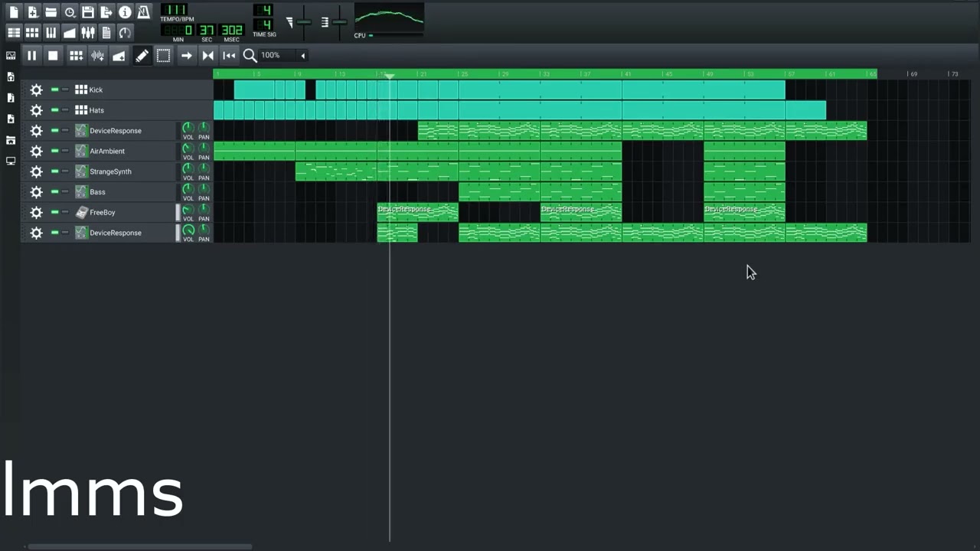980x551 pixels.
Task: Open gear menu of DeviceResponse below FreeBoy
Action: (36, 233)
